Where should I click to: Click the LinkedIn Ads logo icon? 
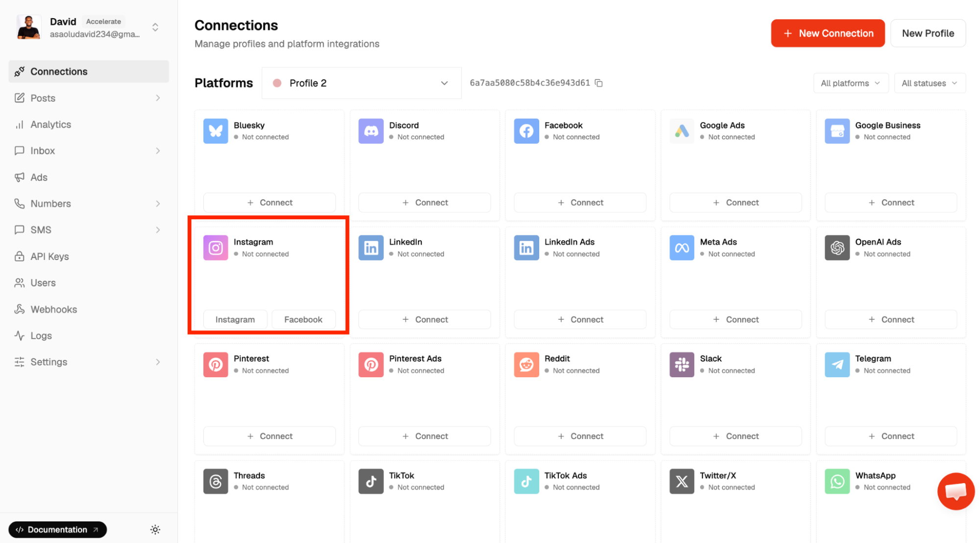pyautogui.click(x=527, y=248)
